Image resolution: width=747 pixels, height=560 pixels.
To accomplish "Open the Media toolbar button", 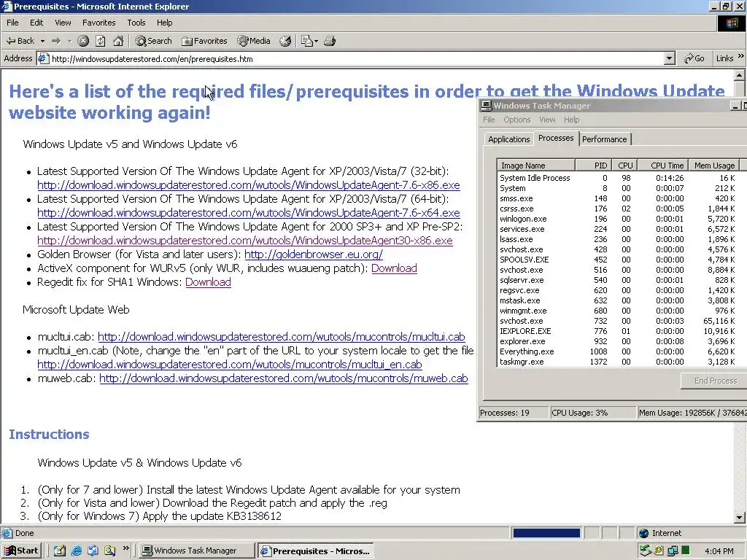I will pyautogui.click(x=254, y=41).
